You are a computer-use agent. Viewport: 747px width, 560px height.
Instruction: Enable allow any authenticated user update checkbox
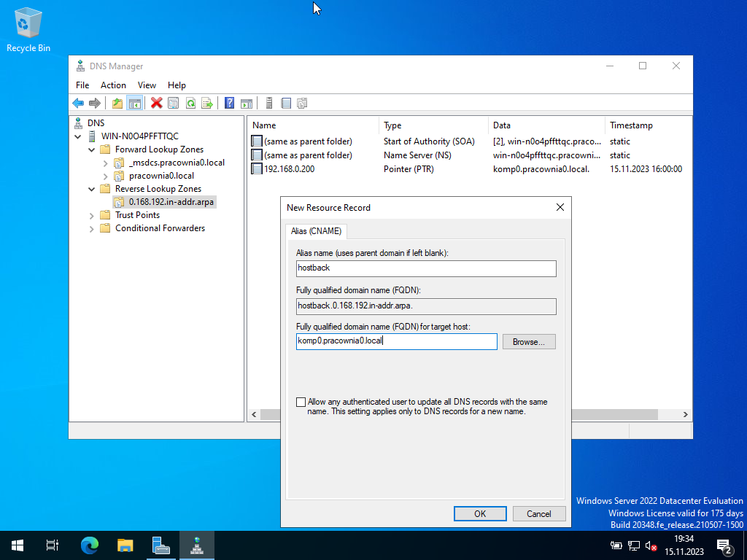coord(301,402)
